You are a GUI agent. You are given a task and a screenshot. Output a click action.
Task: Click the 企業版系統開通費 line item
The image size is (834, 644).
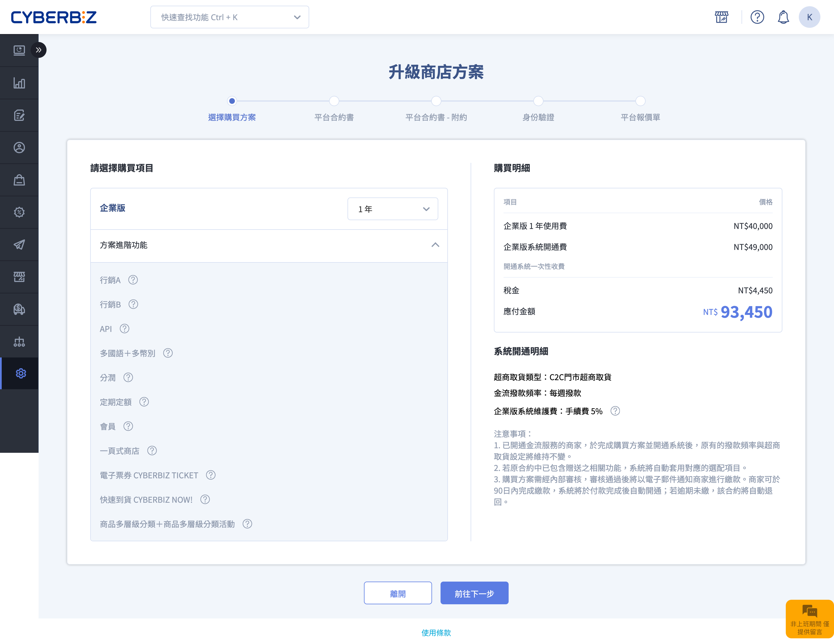[535, 247]
